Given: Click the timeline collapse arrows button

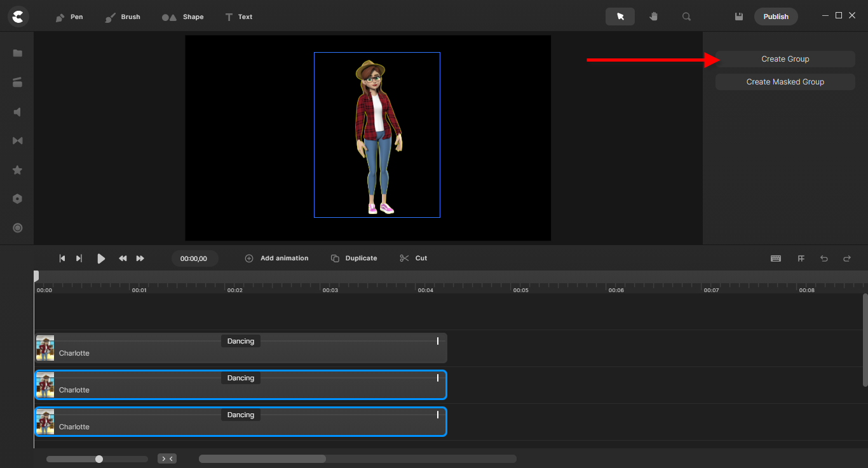Looking at the screenshot, I should pos(167,458).
